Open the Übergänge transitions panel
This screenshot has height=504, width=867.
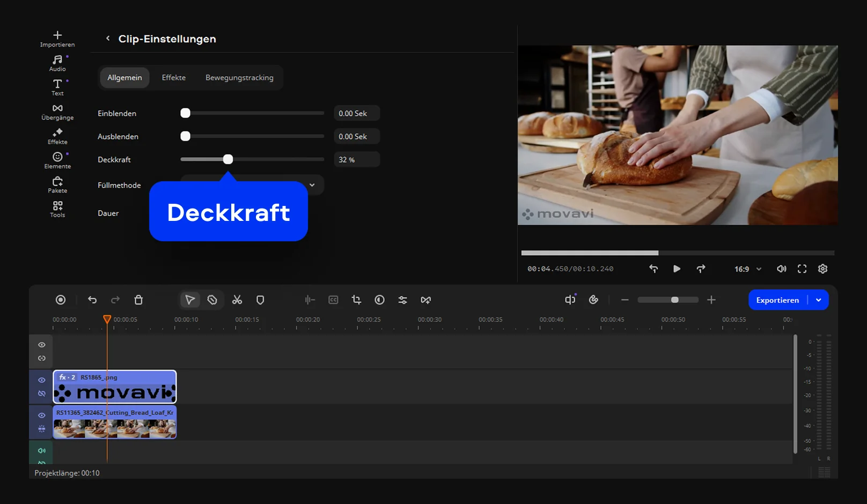coord(57,112)
